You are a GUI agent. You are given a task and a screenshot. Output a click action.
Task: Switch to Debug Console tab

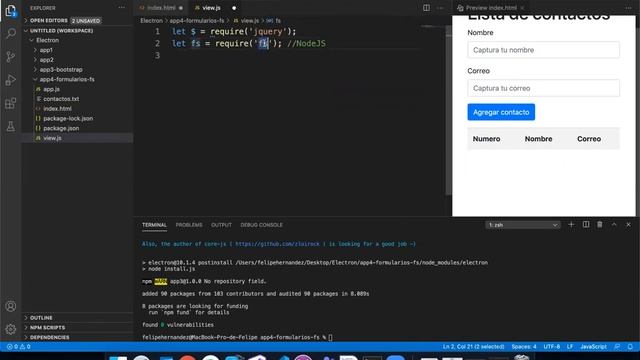point(262,225)
